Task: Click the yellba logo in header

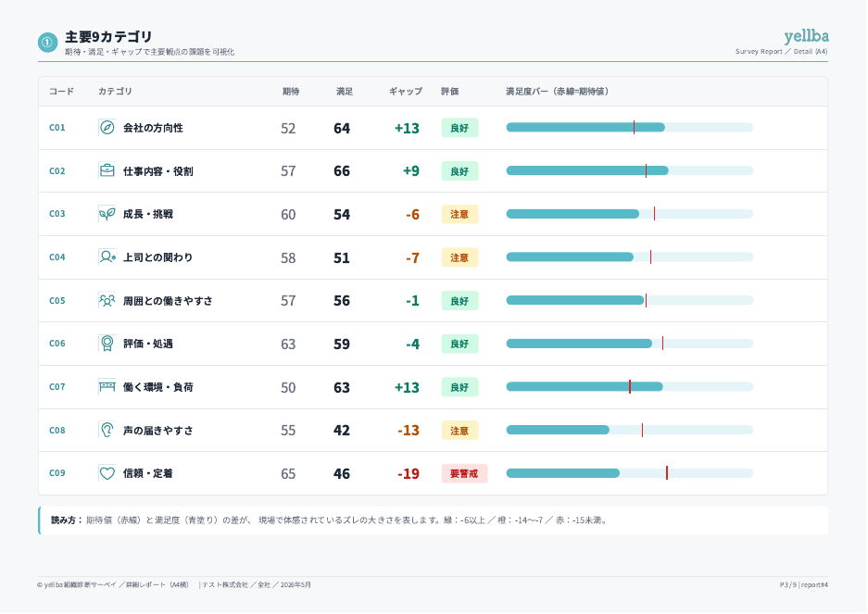Action: 806,36
